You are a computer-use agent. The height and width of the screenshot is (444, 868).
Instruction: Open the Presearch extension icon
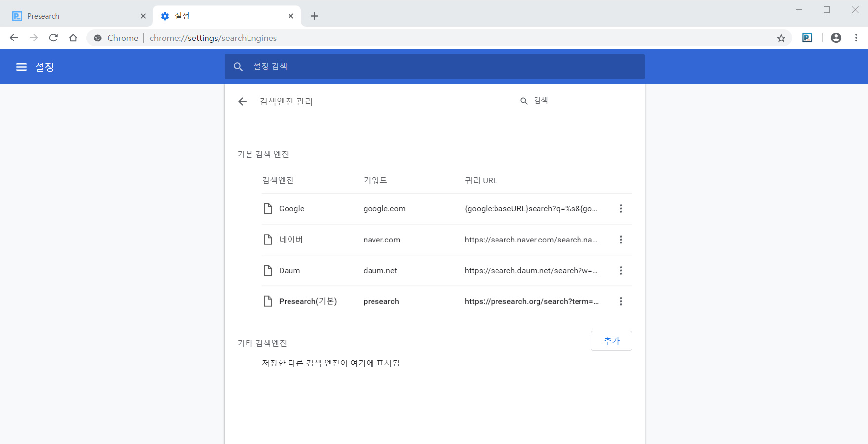(807, 38)
